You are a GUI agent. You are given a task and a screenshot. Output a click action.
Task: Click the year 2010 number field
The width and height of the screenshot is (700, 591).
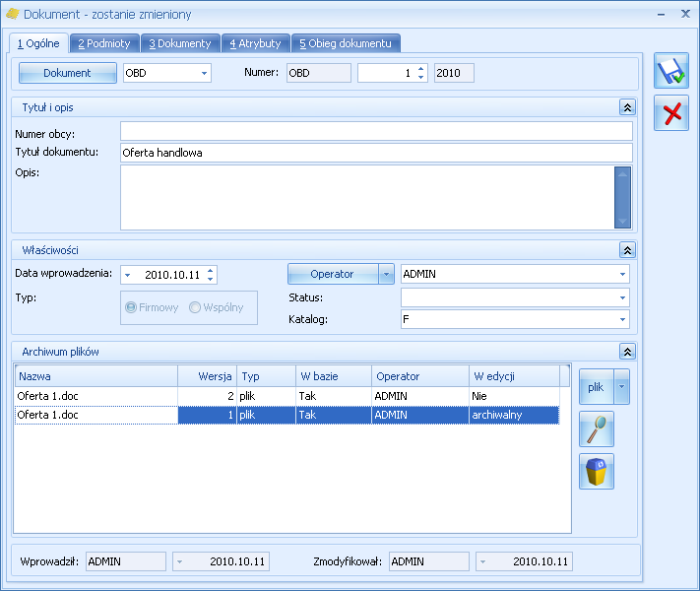[x=454, y=73]
